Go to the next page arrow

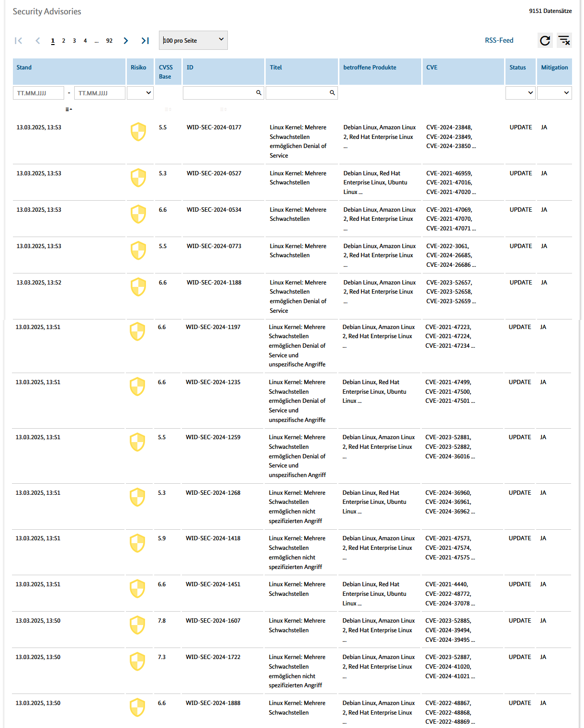[126, 41]
